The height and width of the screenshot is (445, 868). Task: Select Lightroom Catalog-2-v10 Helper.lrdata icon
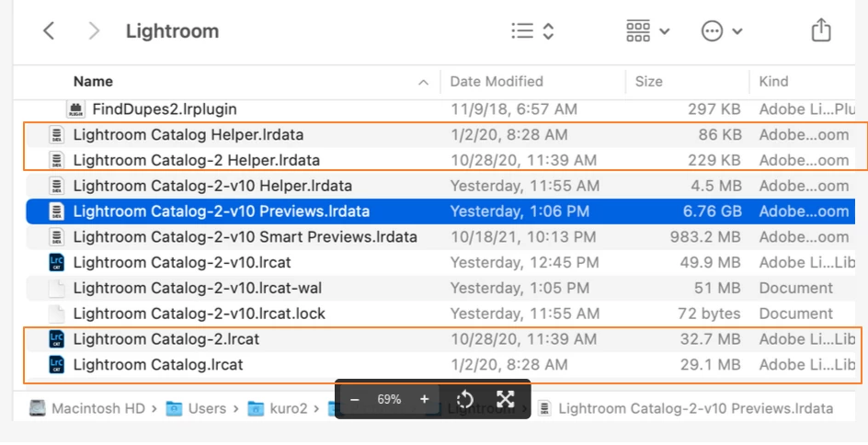[x=56, y=186]
